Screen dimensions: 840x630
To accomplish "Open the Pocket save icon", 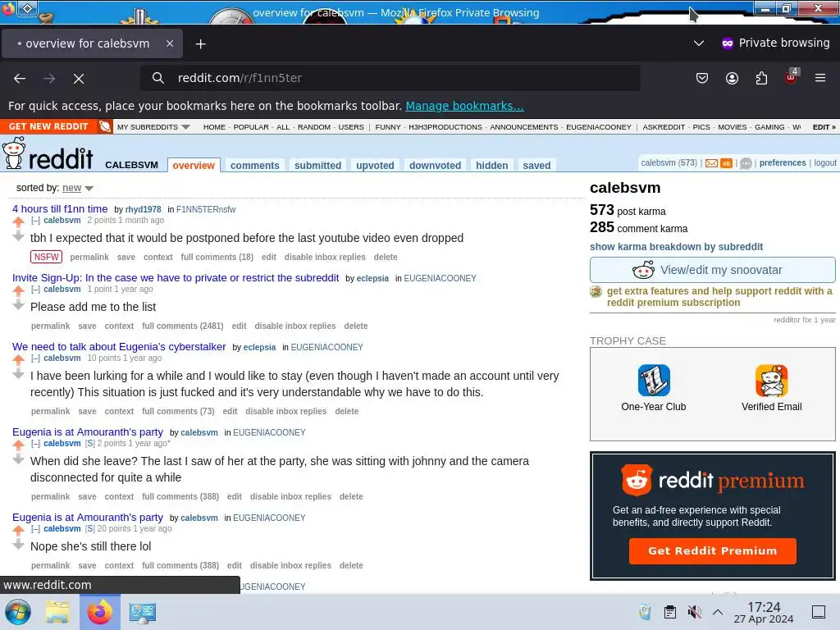I will click(x=702, y=78).
